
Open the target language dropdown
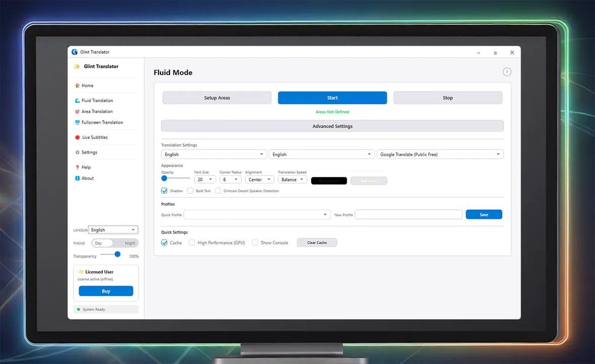click(321, 154)
